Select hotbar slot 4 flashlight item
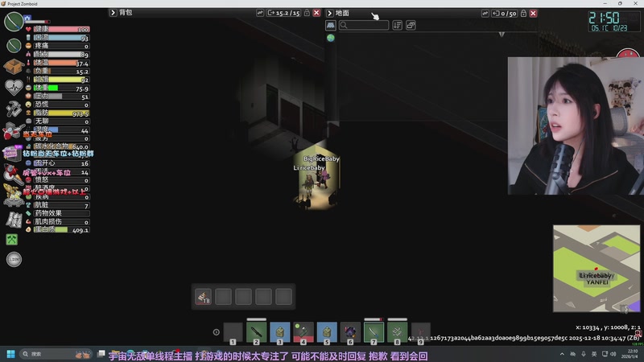The width and height of the screenshot is (644, 362). click(303, 332)
